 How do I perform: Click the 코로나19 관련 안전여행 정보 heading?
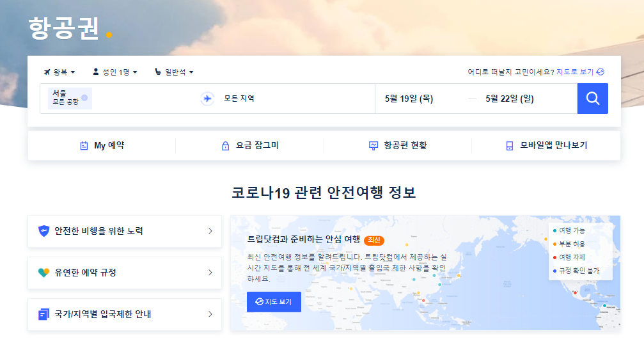coord(324,193)
